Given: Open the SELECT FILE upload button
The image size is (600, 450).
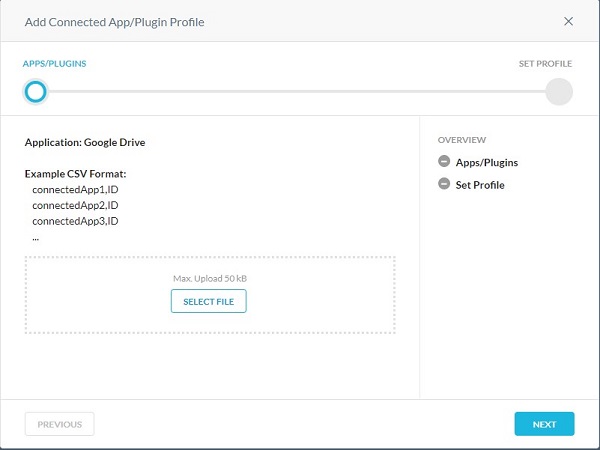Looking at the screenshot, I should [x=209, y=301].
